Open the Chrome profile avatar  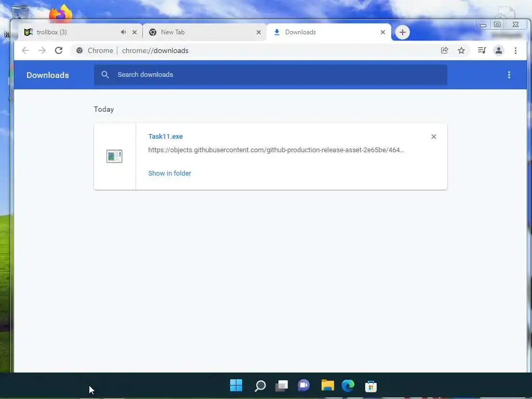click(499, 50)
